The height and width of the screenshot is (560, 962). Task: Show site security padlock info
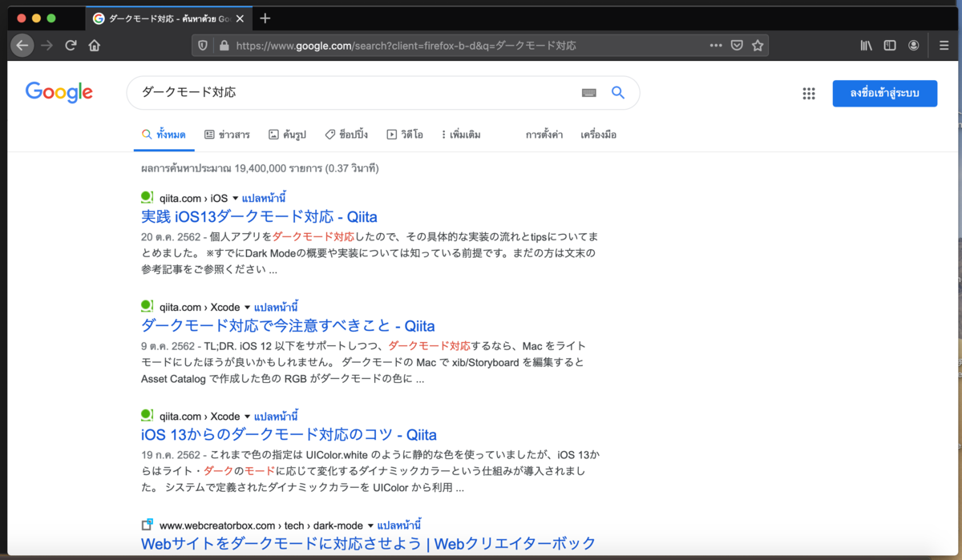tap(224, 46)
